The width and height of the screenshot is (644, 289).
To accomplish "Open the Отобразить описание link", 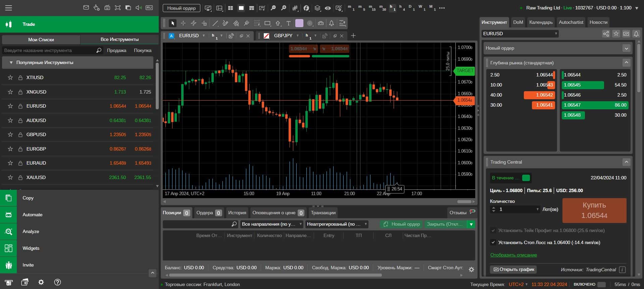I will [x=513, y=255].
